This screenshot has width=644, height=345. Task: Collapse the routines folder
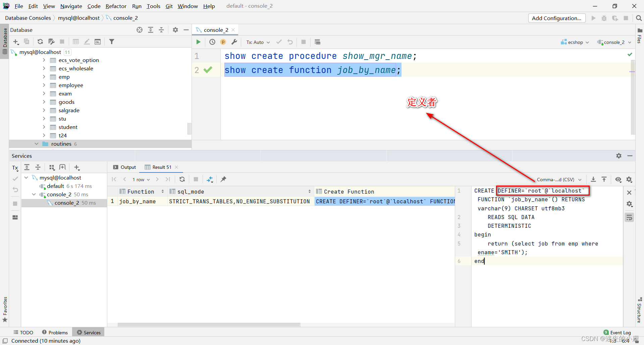pyautogui.click(x=37, y=144)
